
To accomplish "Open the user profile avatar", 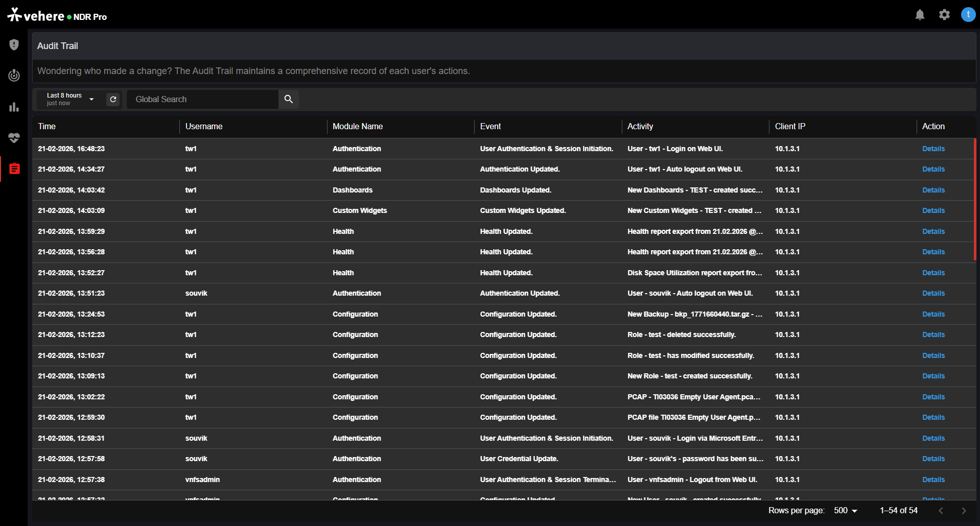I will tap(968, 15).
